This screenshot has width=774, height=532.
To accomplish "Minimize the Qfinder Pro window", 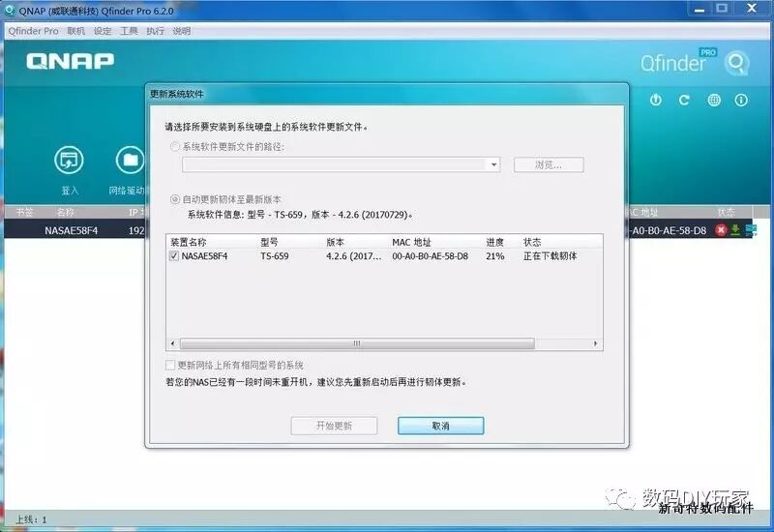I will (x=699, y=9).
